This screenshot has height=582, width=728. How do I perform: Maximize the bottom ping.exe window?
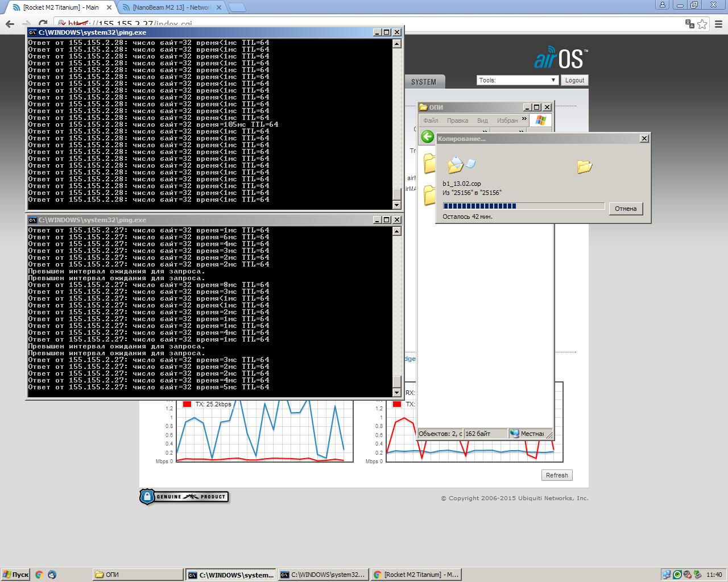tap(386, 220)
